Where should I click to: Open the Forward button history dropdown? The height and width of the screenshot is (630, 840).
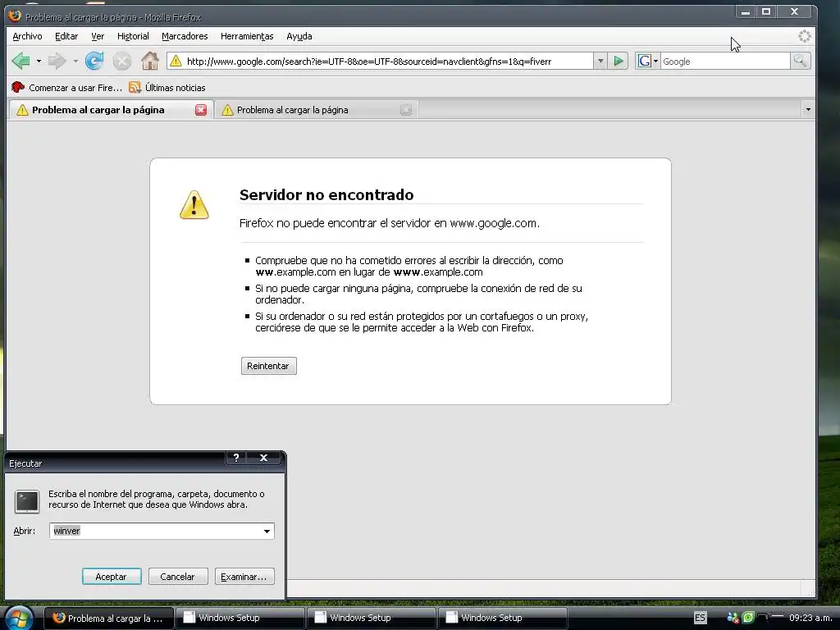[x=75, y=61]
